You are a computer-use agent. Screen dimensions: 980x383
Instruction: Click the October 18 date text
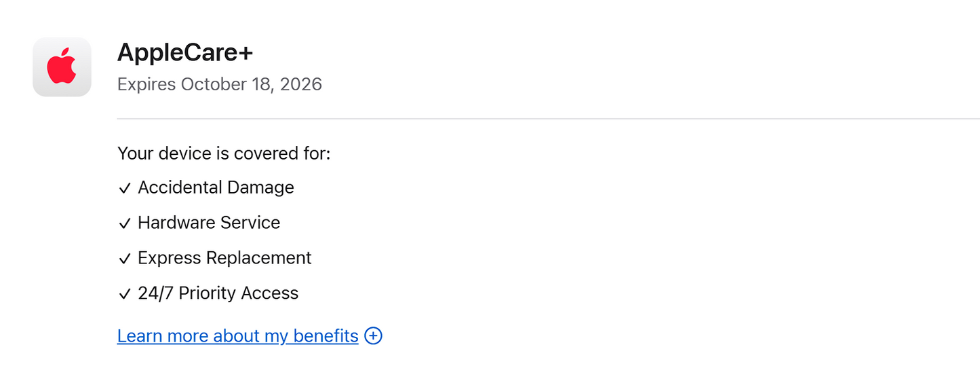pyautogui.click(x=227, y=84)
